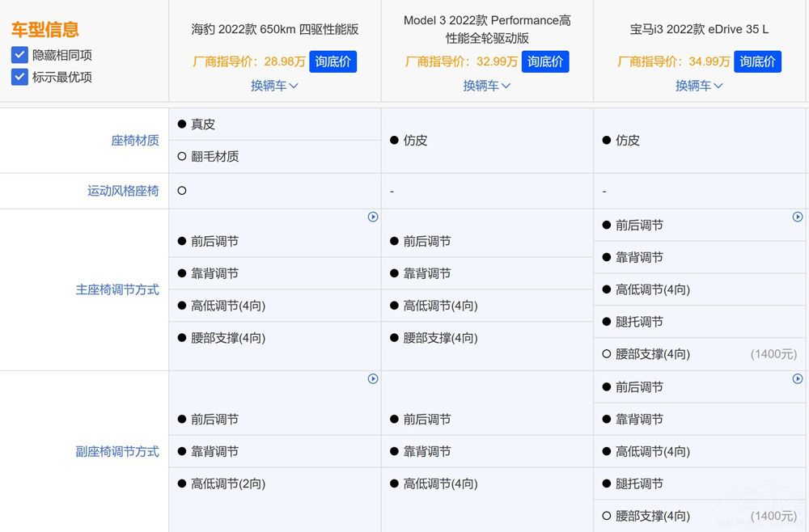The height and width of the screenshot is (532, 809).
Task: Open the 主座椅调节方式 link
Action: coord(117,289)
